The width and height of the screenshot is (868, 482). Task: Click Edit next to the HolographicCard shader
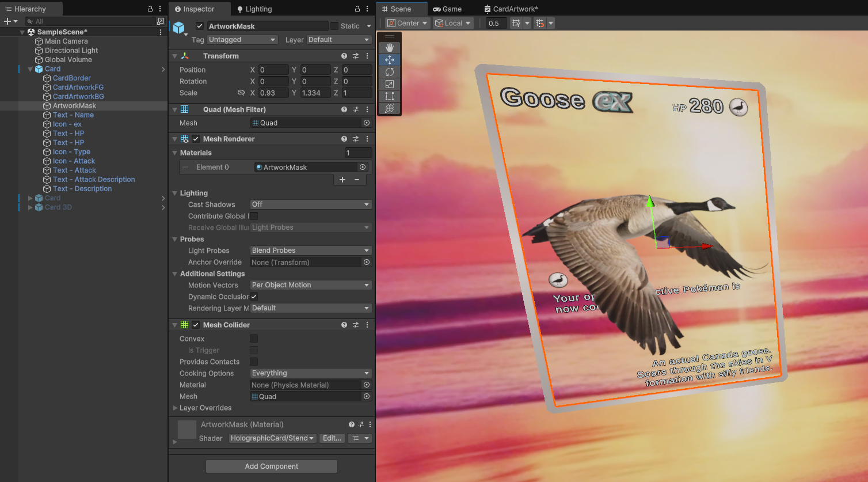pyautogui.click(x=332, y=438)
